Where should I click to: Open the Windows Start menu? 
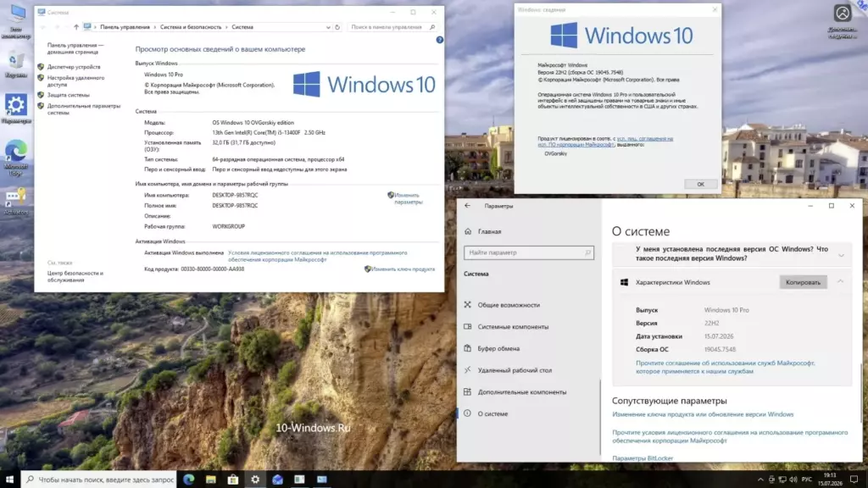(x=9, y=480)
